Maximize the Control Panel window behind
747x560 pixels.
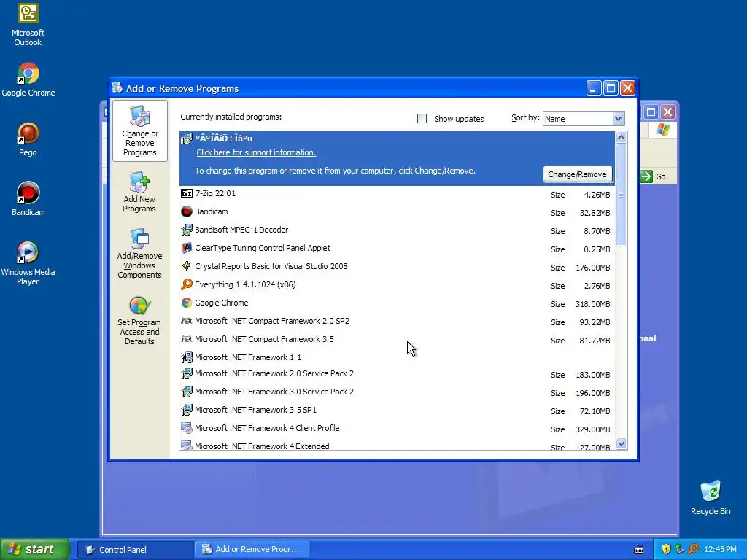[651, 112]
